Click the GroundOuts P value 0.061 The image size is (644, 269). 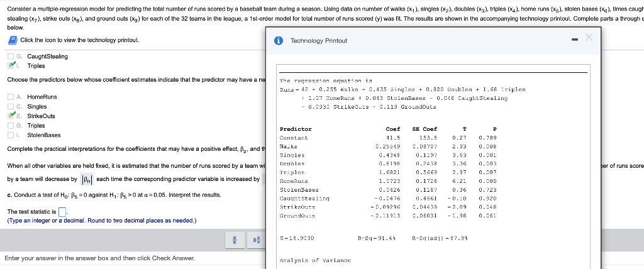487,215
